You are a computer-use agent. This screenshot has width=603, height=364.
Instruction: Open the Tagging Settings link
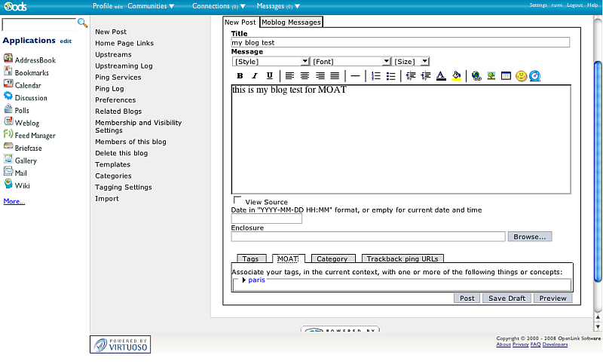coord(124,188)
